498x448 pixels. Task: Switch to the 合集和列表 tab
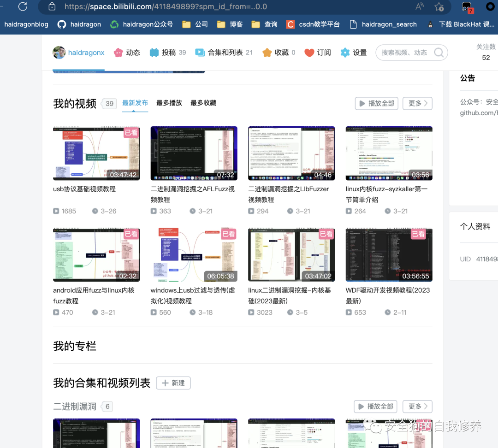(224, 53)
